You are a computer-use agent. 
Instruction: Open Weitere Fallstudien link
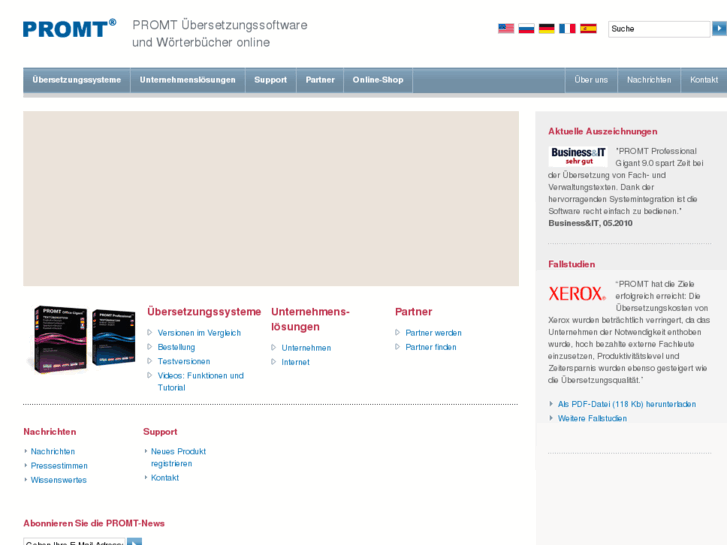click(x=592, y=418)
